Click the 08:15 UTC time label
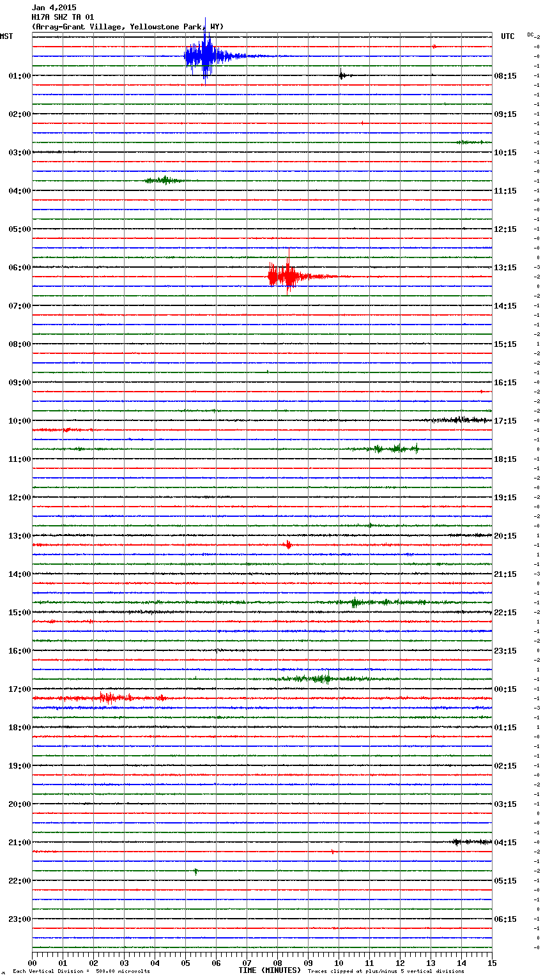Image resolution: width=543 pixels, height=980 pixels. click(505, 76)
